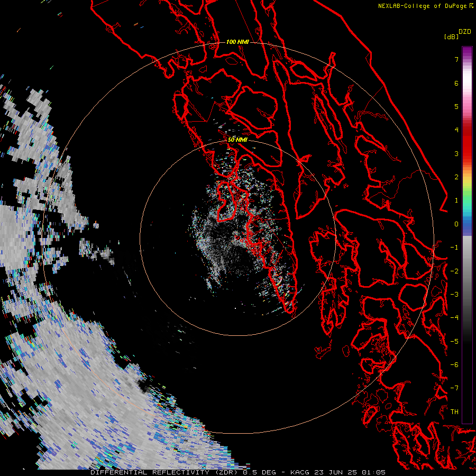Click the 100 NMI range ring label
The width and height of the screenshot is (476, 476).
[237, 42]
